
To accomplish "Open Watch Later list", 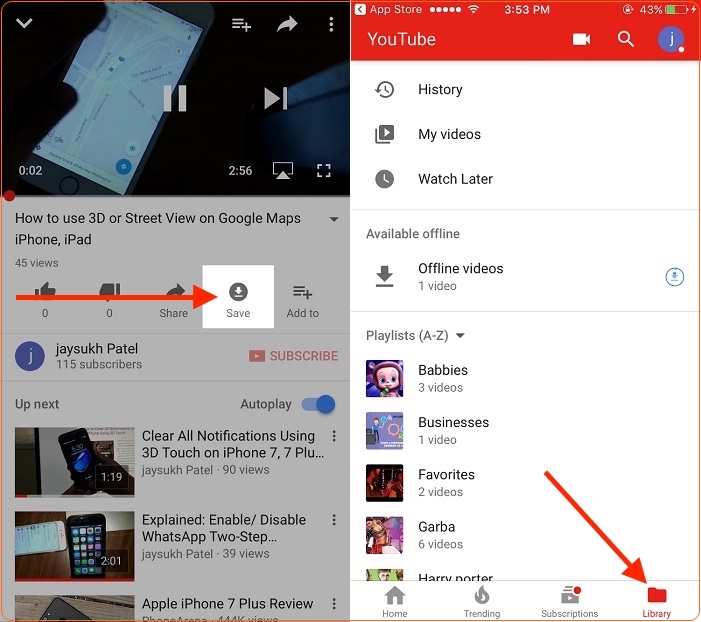I will (x=525, y=179).
